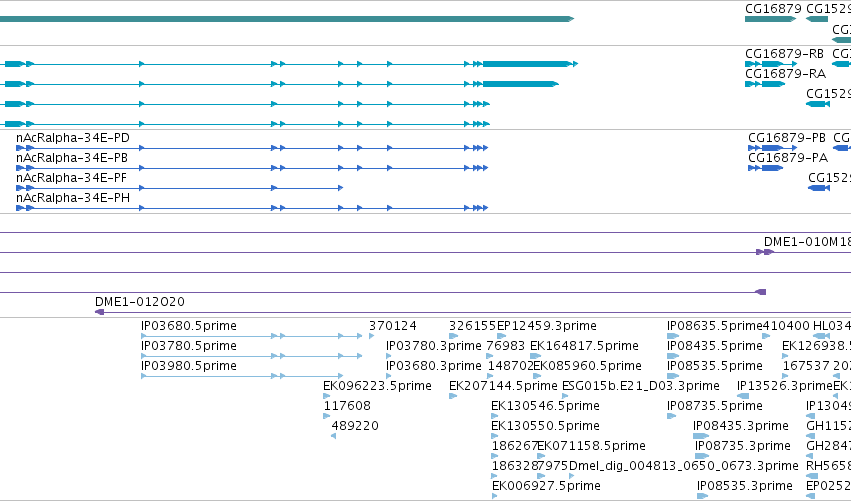Click the 167537 EST label
The image size is (851, 501).
(x=805, y=366)
